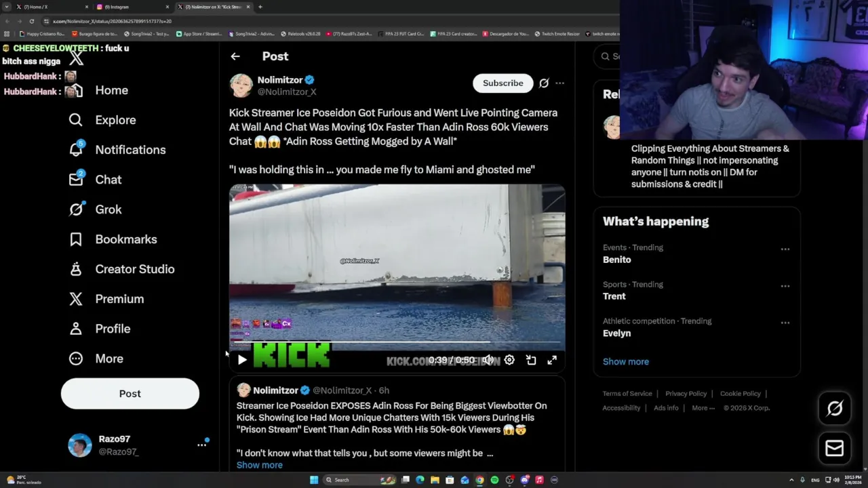Toggle video picture-in-picture mode
The height and width of the screenshot is (488, 868).
point(531,360)
